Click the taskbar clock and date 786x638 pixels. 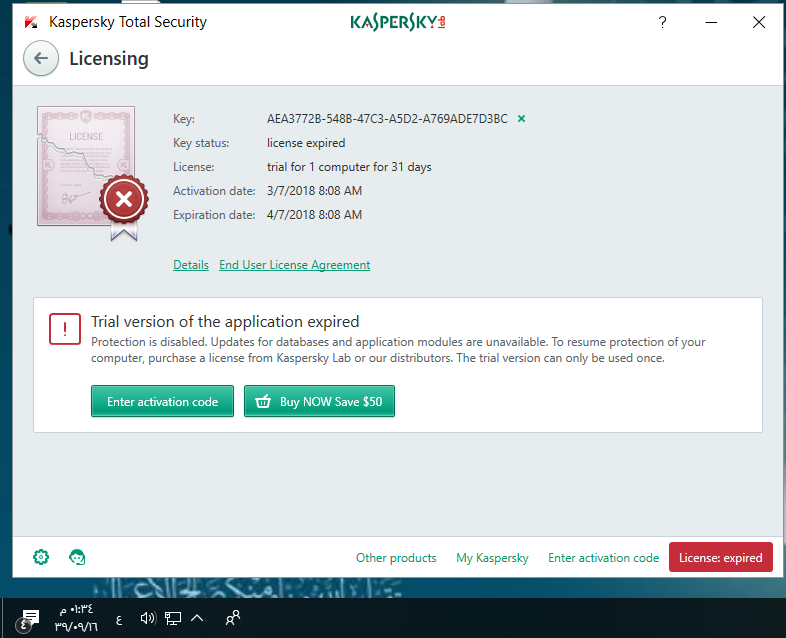[x=76, y=618]
